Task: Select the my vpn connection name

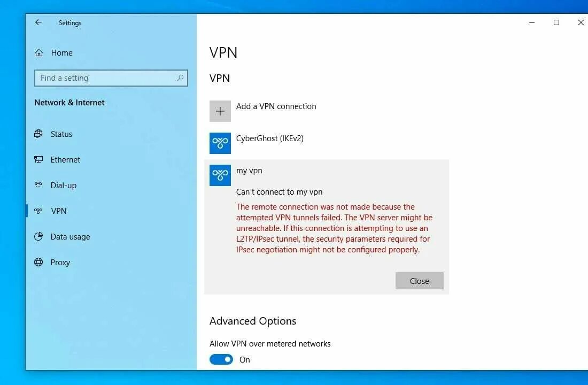Action: (x=249, y=171)
